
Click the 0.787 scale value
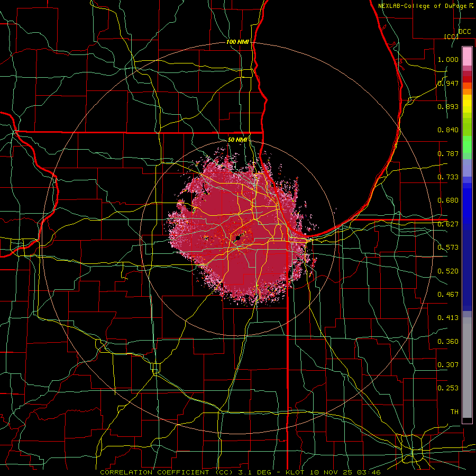[448, 153]
